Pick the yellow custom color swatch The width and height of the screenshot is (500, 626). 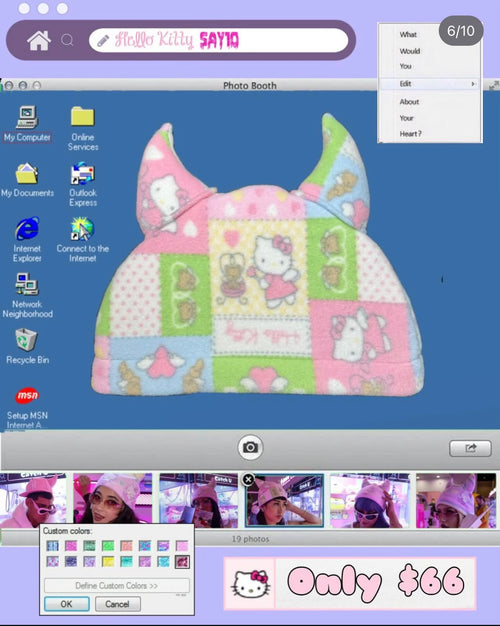click(108, 562)
